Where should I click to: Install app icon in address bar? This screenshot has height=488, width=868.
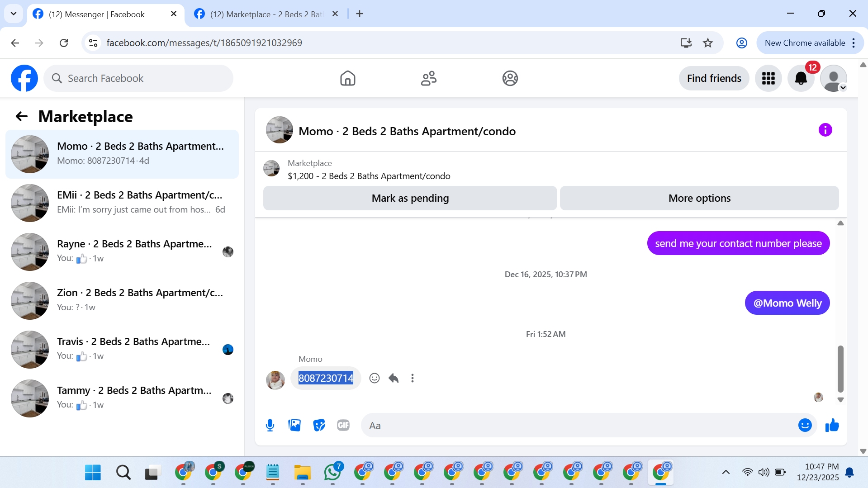click(686, 43)
